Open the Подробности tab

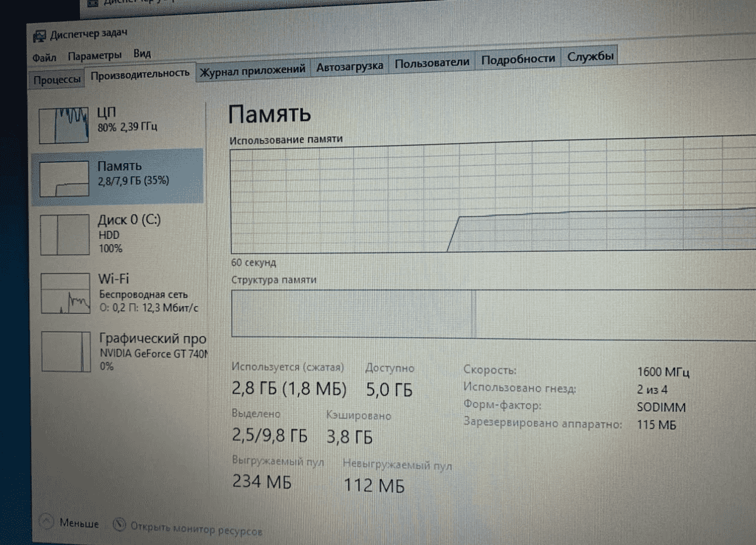coord(518,58)
